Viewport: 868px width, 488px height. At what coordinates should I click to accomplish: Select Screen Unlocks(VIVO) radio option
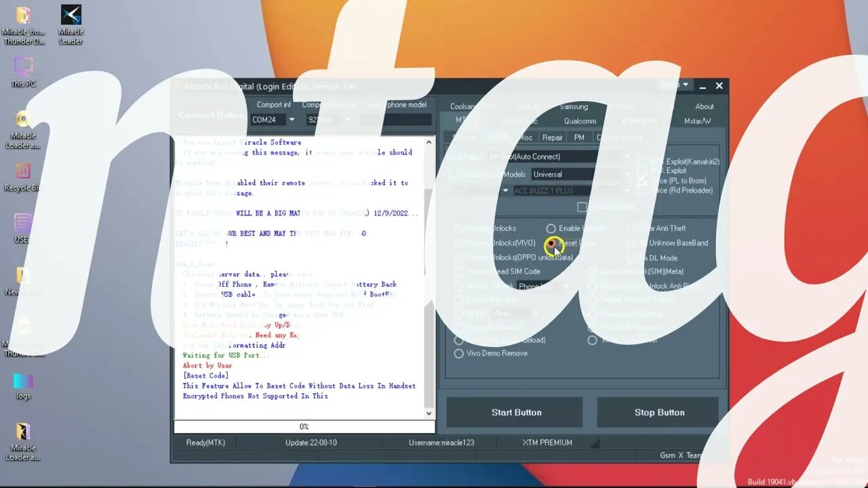click(x=459, y=243)
